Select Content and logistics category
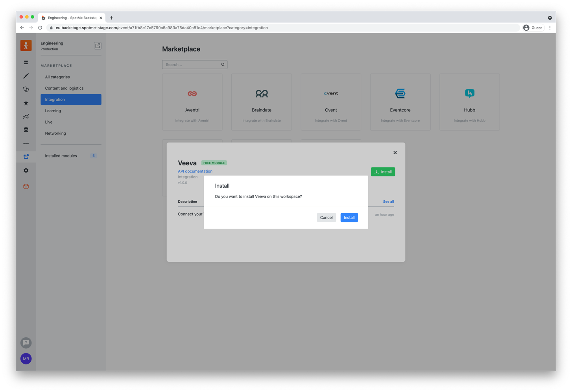572x392 pixels. pyautogui.click(x=71, y=88)
